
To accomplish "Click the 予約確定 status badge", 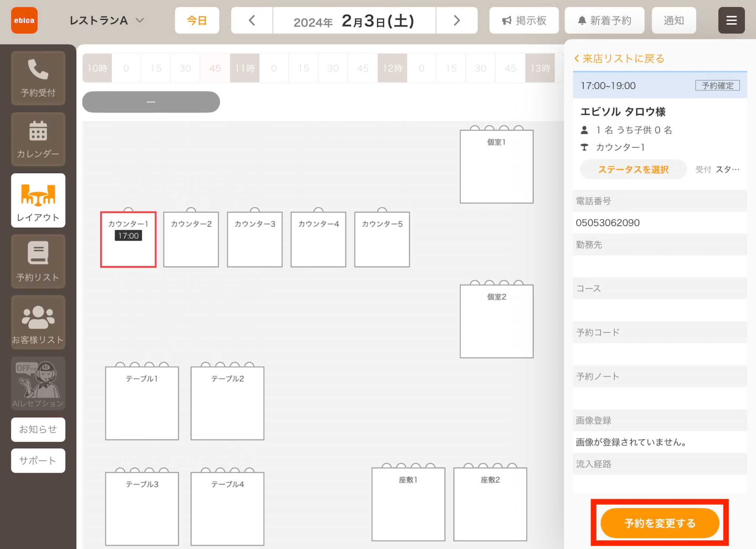I will pos(717,86).
